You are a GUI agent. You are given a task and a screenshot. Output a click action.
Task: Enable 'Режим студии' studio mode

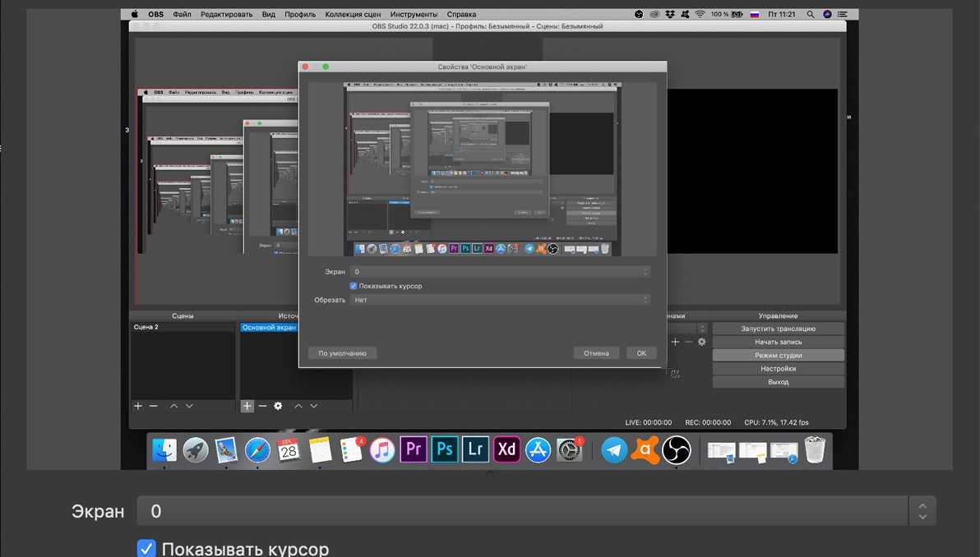coord(778,356)
